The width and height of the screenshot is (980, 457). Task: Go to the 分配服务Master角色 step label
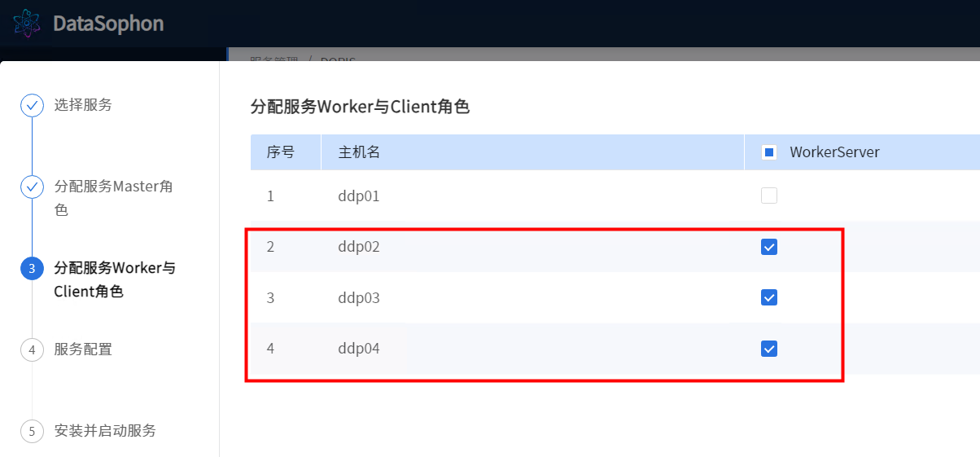(114, 198)
